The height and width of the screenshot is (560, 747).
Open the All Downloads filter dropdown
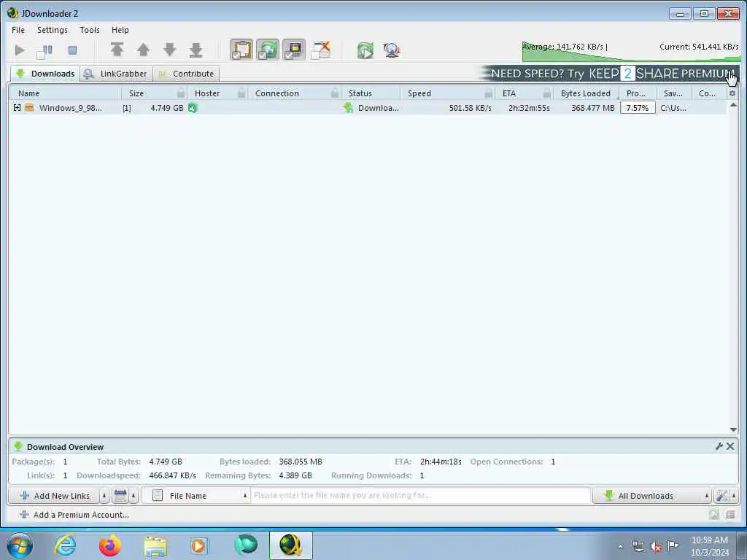coord(651,496)
